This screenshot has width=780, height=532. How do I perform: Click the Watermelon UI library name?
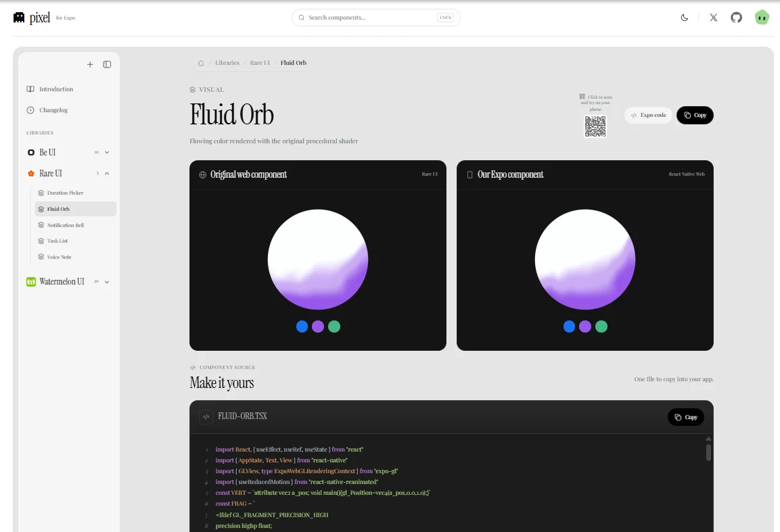point(62,282)
